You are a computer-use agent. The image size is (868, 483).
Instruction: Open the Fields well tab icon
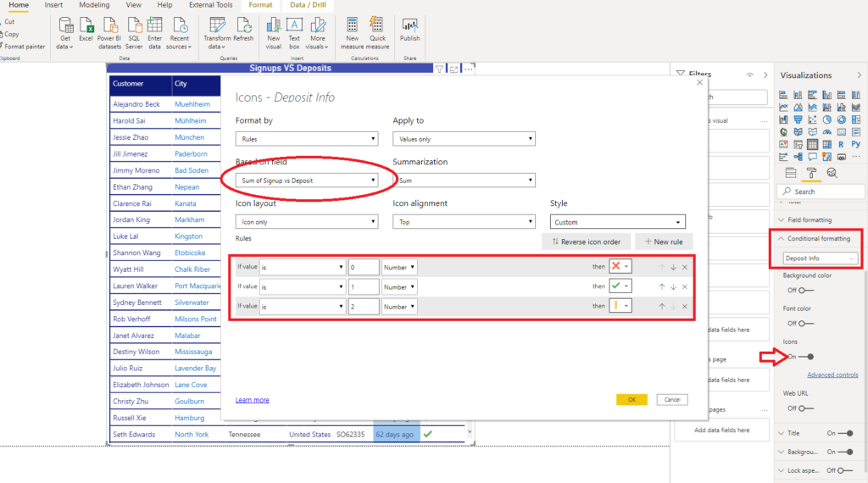791,173
